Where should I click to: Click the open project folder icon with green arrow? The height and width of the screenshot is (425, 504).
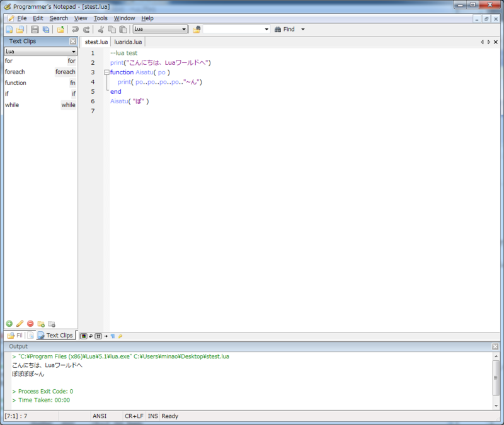point(60,30)
